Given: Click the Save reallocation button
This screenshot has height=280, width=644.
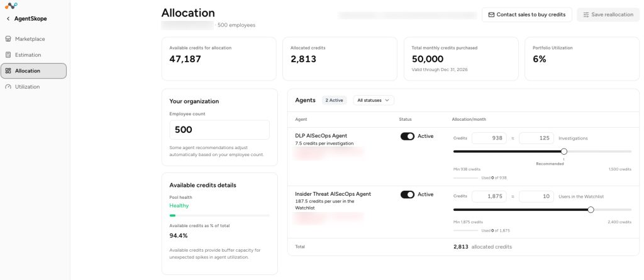Looking at the screenshot, I should point(608,14).
